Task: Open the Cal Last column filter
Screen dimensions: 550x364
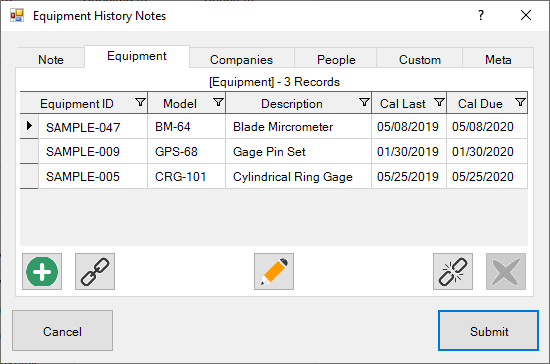Action: click(439, 102)
